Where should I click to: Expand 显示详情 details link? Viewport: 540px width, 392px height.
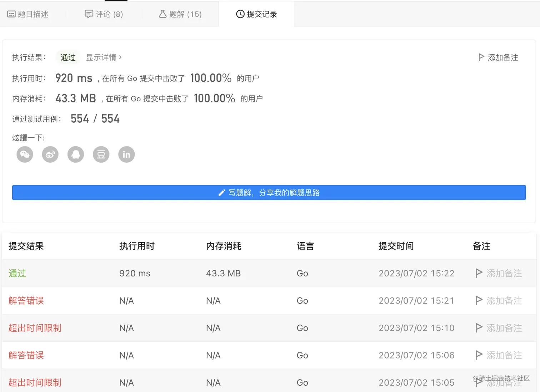pyautogui.click(x=104, y=57)
